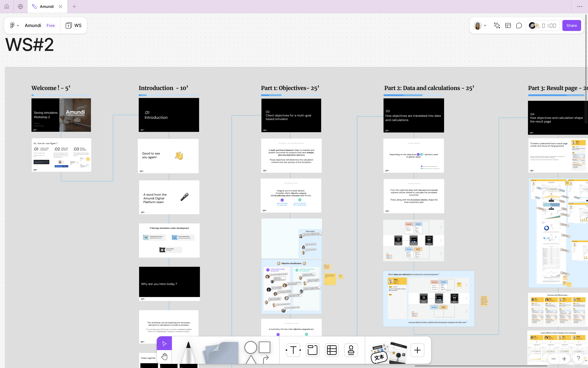Click the Free plan badge

(x=51, y=25)
